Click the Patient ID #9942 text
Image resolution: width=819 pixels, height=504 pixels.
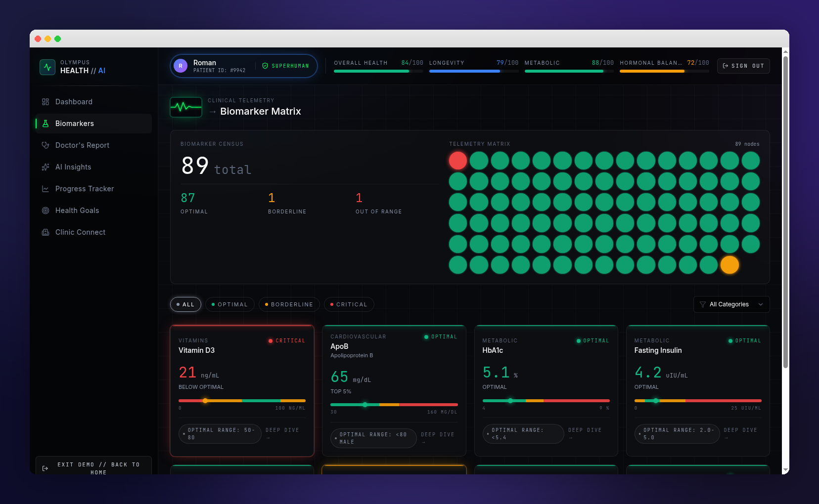tap(219, 71)
